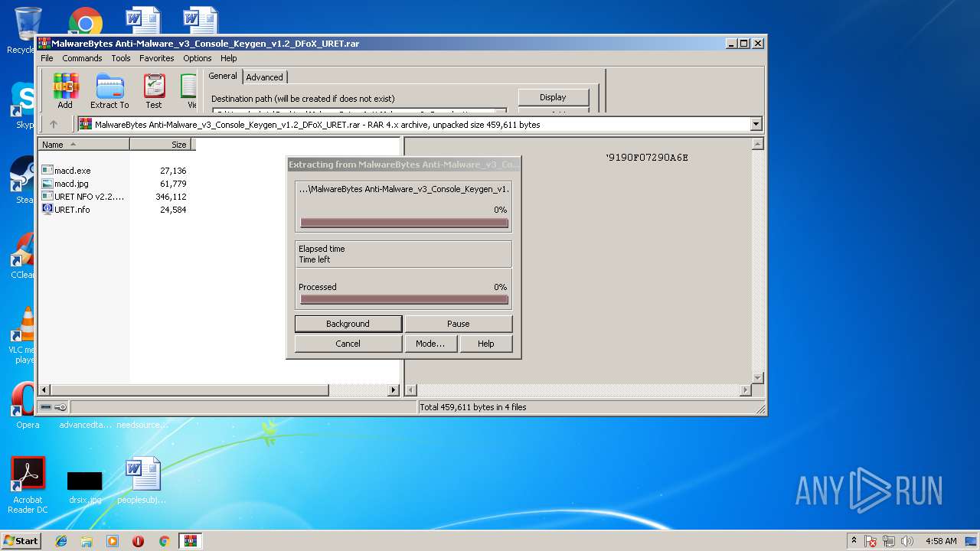Click Action Center flag tray icon
This screenshot has height=551, width=980.
point(871,541)
